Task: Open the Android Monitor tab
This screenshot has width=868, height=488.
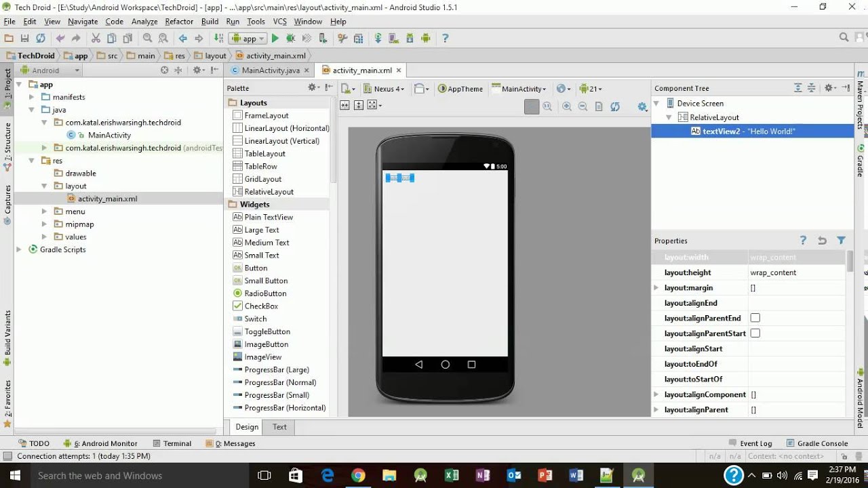Action: (x=100, y=443)
